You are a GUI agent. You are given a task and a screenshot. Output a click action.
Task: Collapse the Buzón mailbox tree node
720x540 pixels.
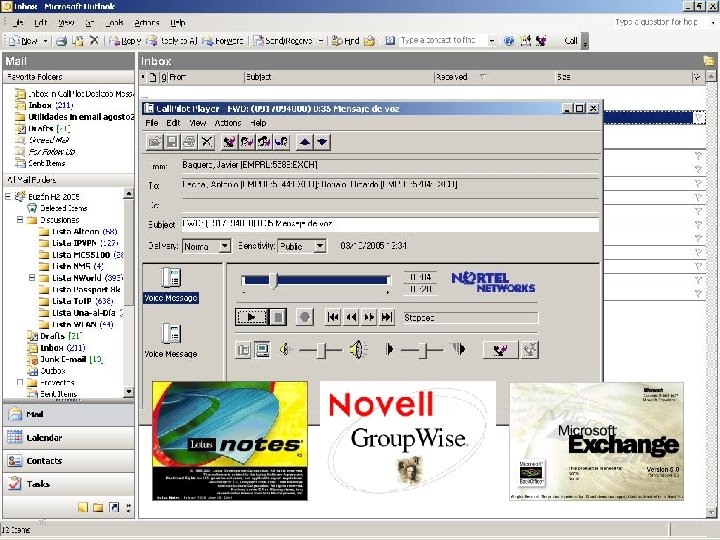click(x=8, y=197)
